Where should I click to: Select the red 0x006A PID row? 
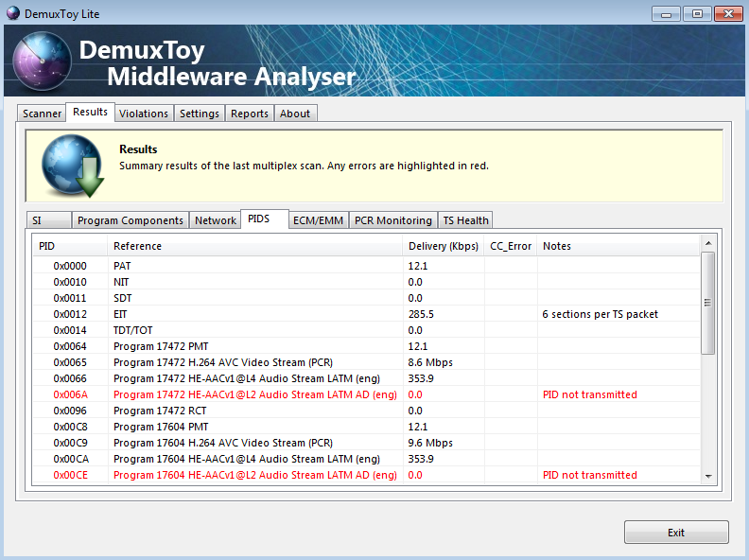point(366,394)
